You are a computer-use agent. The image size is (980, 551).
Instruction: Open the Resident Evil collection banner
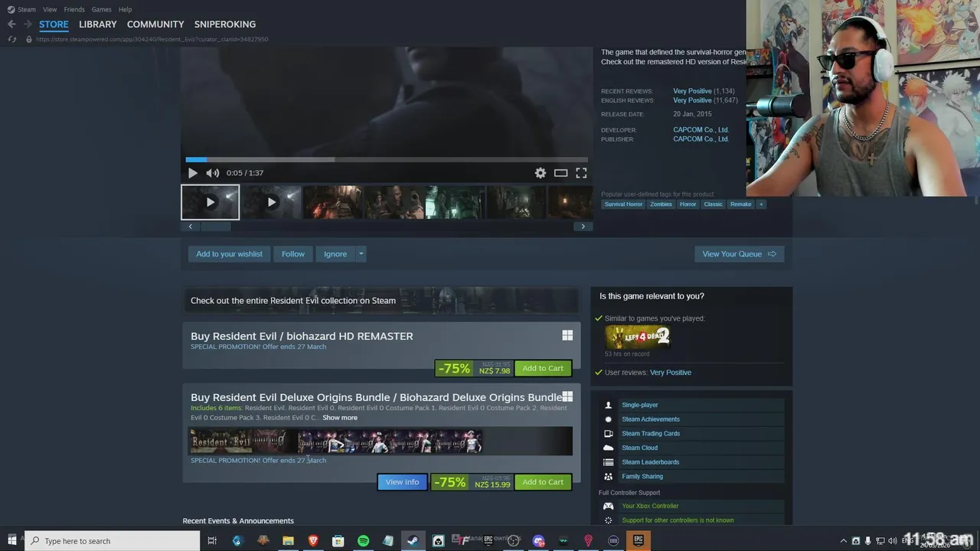(381, 301)
